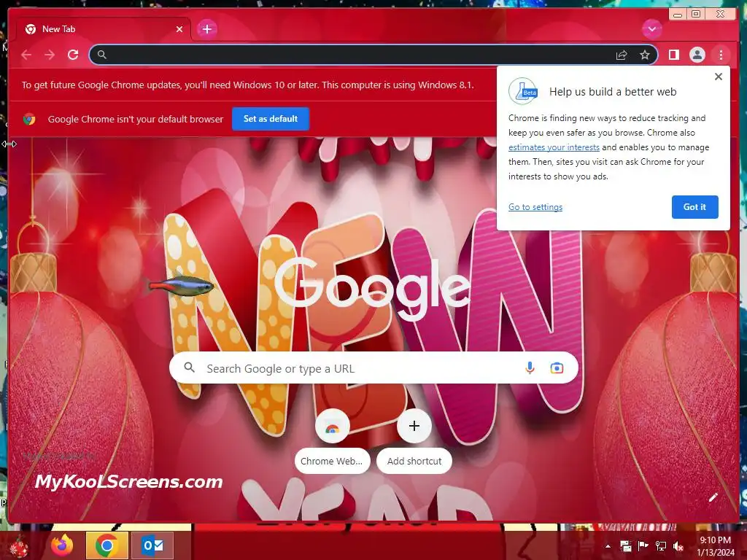This screenshot has width=747, height=560.
Task: Click the back navigation arrow
Action: click(26, 55)
